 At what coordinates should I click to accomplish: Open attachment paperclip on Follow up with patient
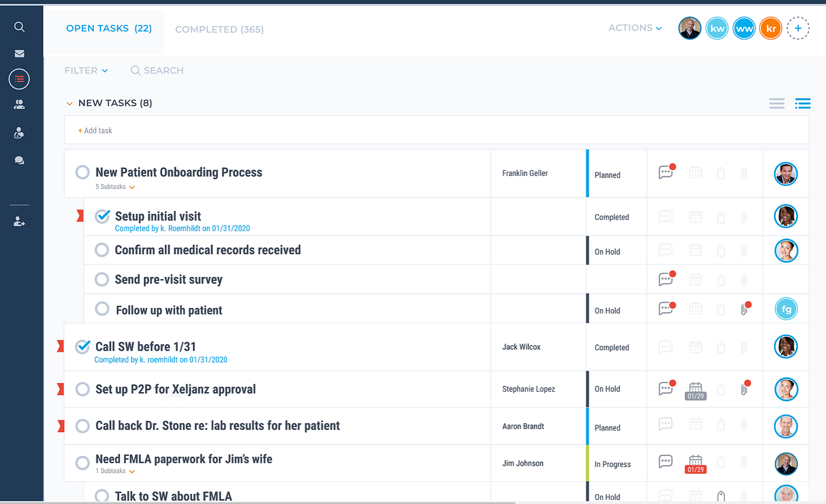744,309
